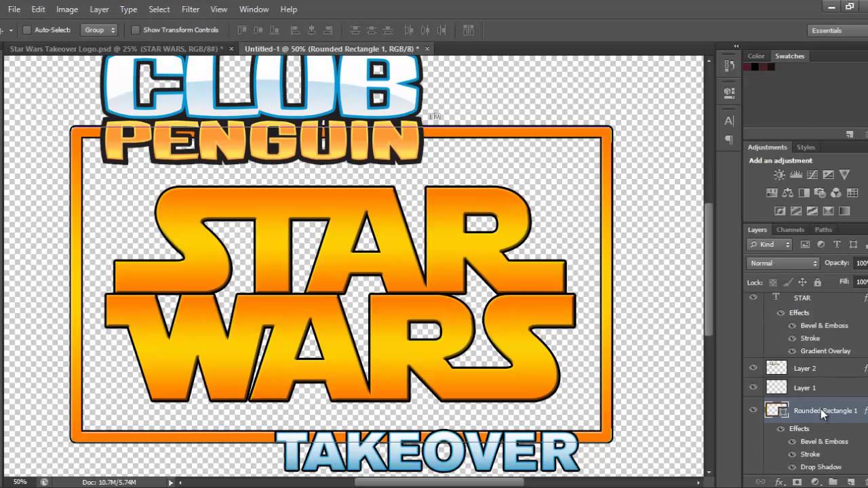Create new swatch in Swatches panel

pyautogui.click(x=850, y=135)
